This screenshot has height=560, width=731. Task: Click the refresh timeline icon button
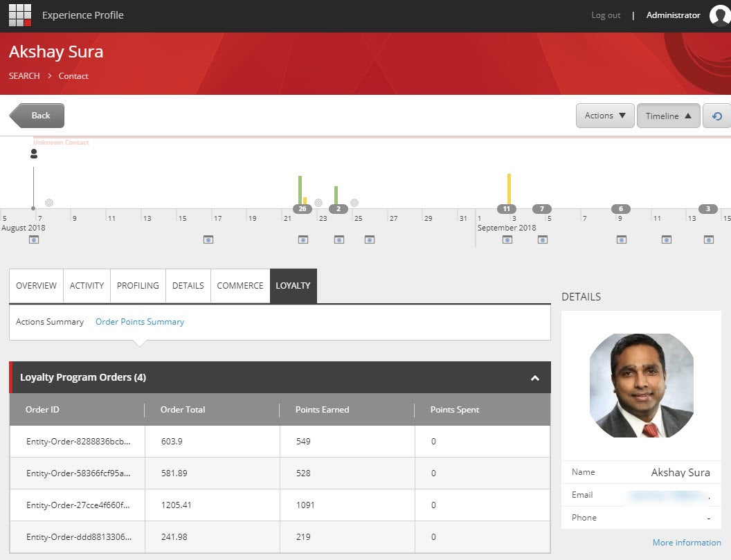coord(716,116)
